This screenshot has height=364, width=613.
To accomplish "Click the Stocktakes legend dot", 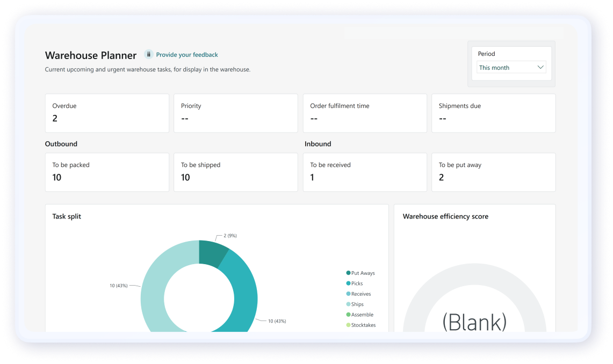I will click(x=349, y=325).
